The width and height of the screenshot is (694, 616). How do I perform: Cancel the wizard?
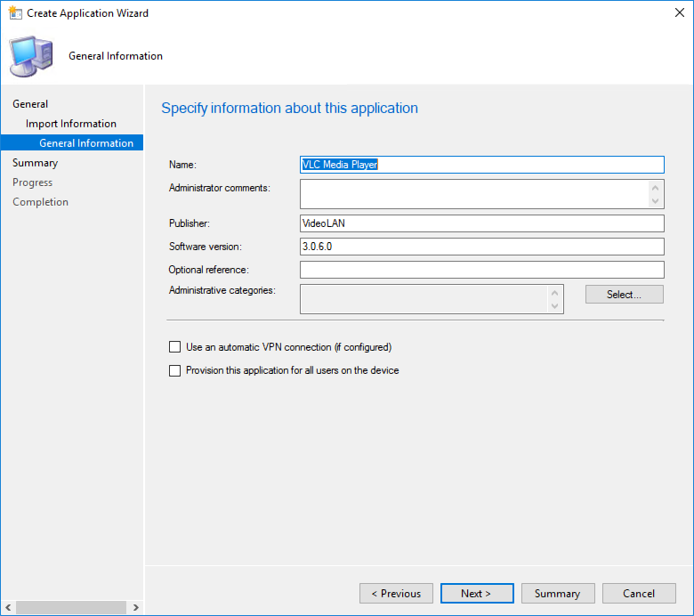639,594
